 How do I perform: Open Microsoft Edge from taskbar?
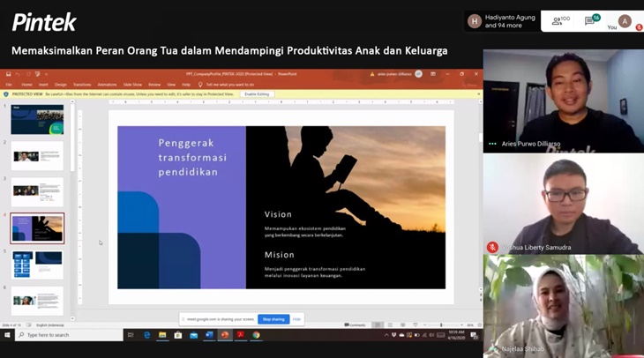146,335
